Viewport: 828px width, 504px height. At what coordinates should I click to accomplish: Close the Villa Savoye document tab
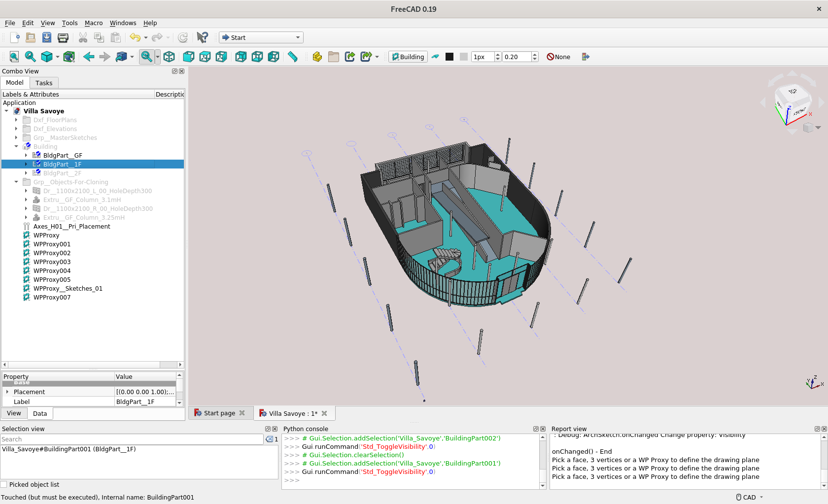[324, 413]
